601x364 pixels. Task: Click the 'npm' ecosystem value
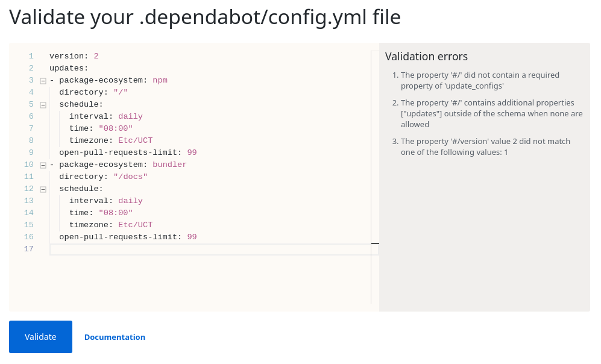160,80
